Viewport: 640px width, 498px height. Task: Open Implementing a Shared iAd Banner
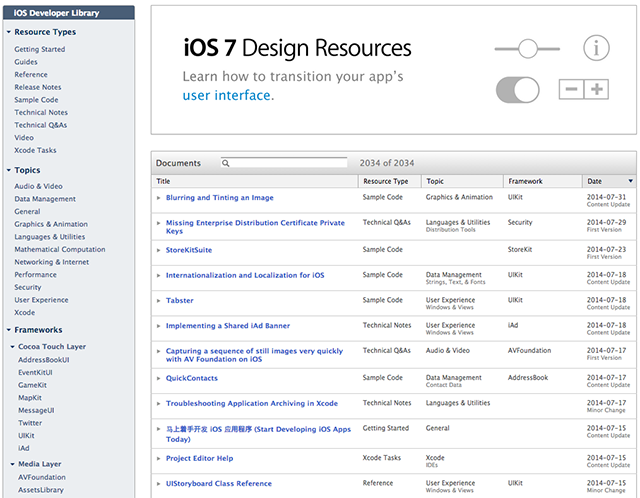click(228, 326)
